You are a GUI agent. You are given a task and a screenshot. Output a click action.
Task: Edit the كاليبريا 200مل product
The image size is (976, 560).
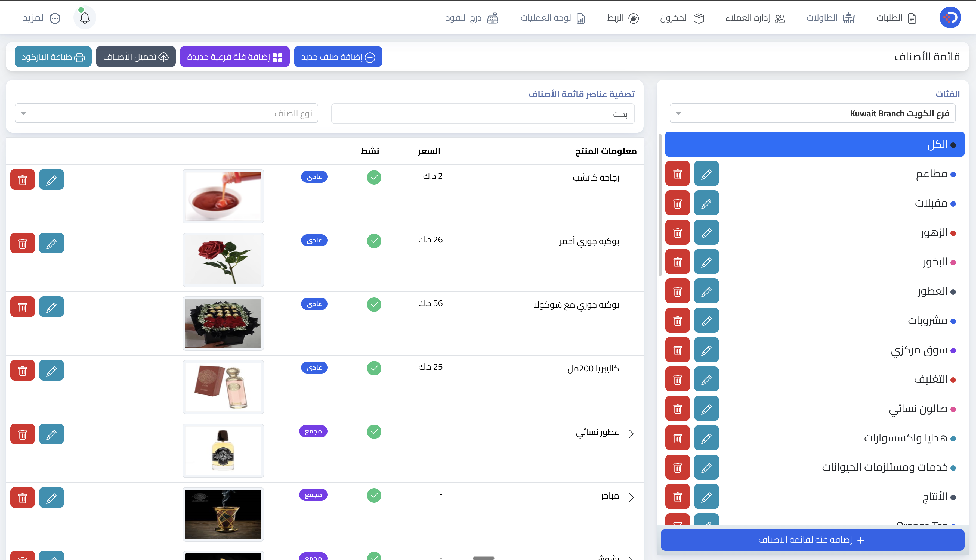[51, 370]
